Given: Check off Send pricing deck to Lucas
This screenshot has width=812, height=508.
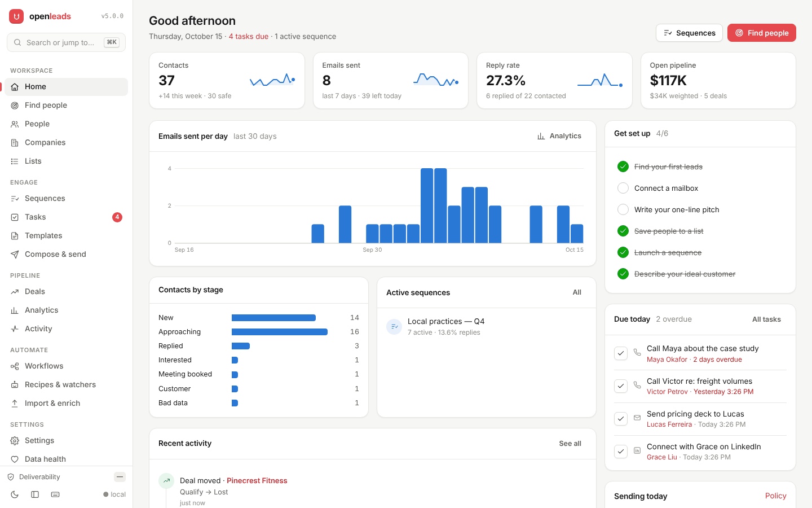Looking at the screenshot, I should [621, 419].
